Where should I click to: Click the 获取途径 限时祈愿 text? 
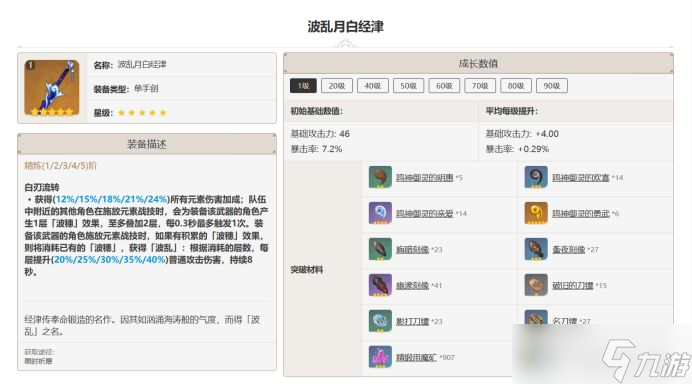coord(39,357)
